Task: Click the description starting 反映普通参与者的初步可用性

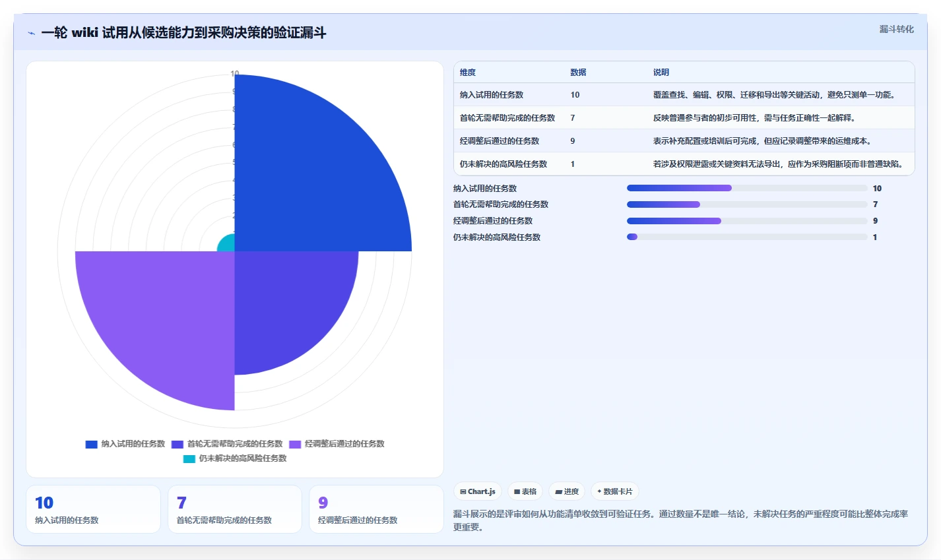Action: pyautogui.click(x=754, y=118)
